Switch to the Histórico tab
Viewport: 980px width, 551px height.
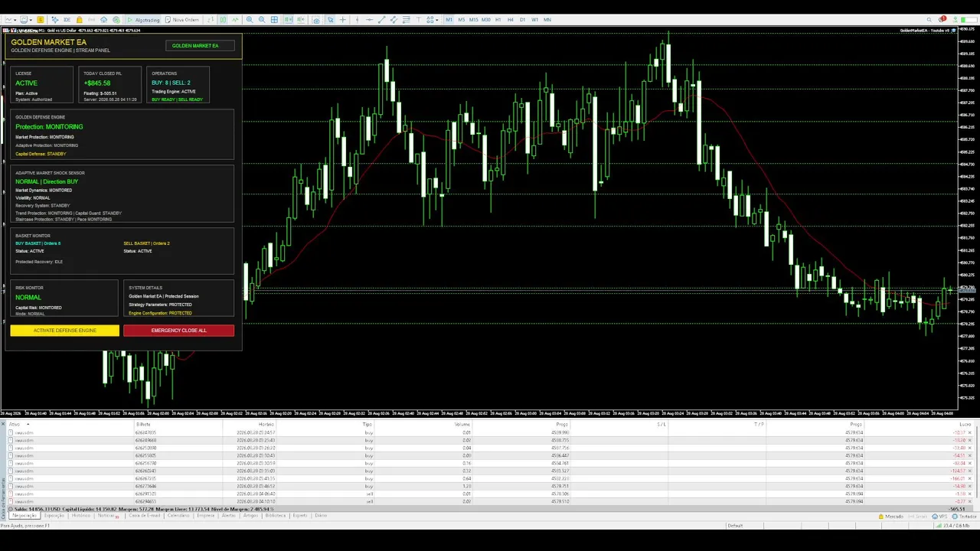(x=80, y=515)
